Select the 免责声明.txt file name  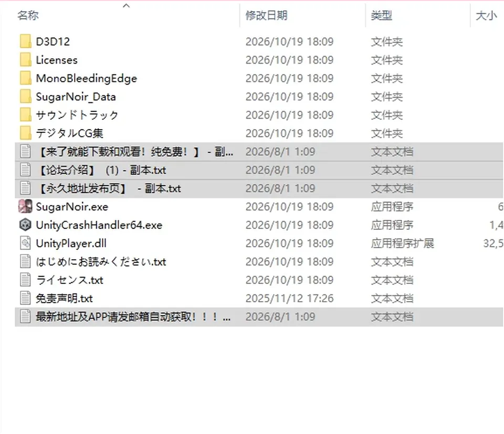point(64,298)
